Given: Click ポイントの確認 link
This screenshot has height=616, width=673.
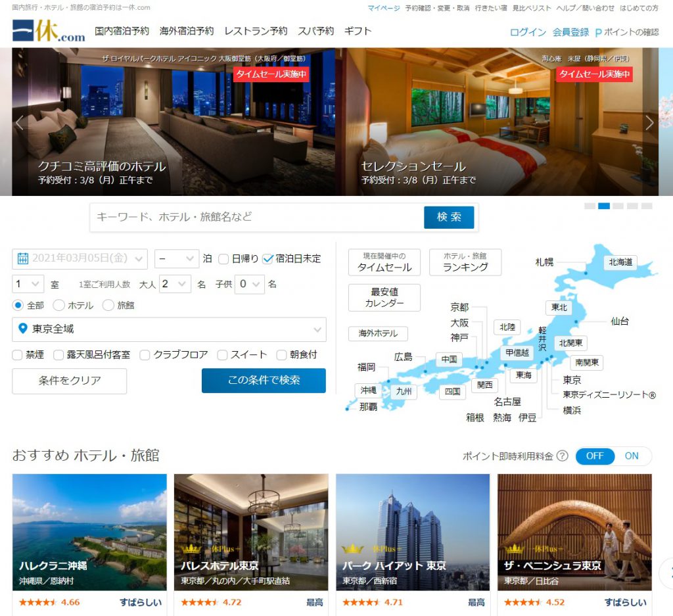Looking at the screenshot, I should [631, 33].
